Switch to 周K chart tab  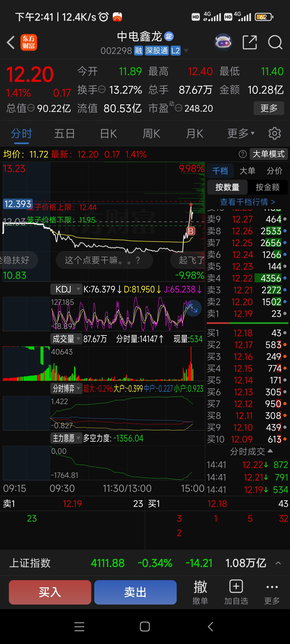click(151, 133)
